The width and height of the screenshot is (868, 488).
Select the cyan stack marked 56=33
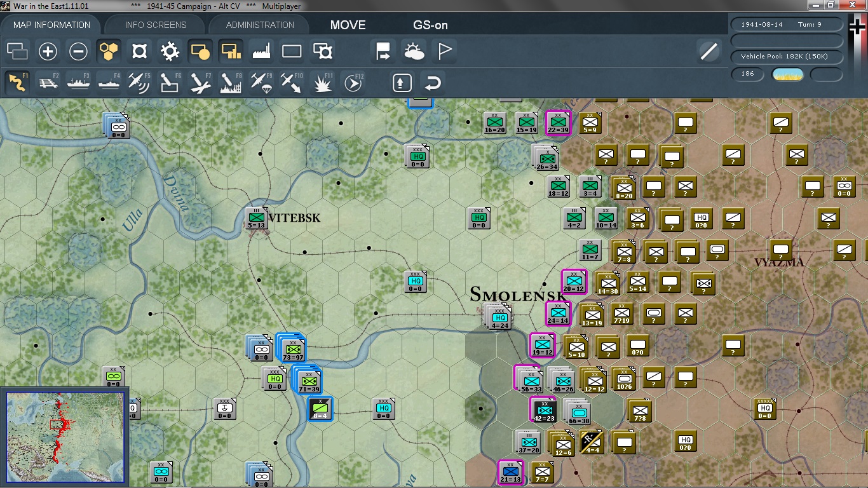tap(529, 379)
